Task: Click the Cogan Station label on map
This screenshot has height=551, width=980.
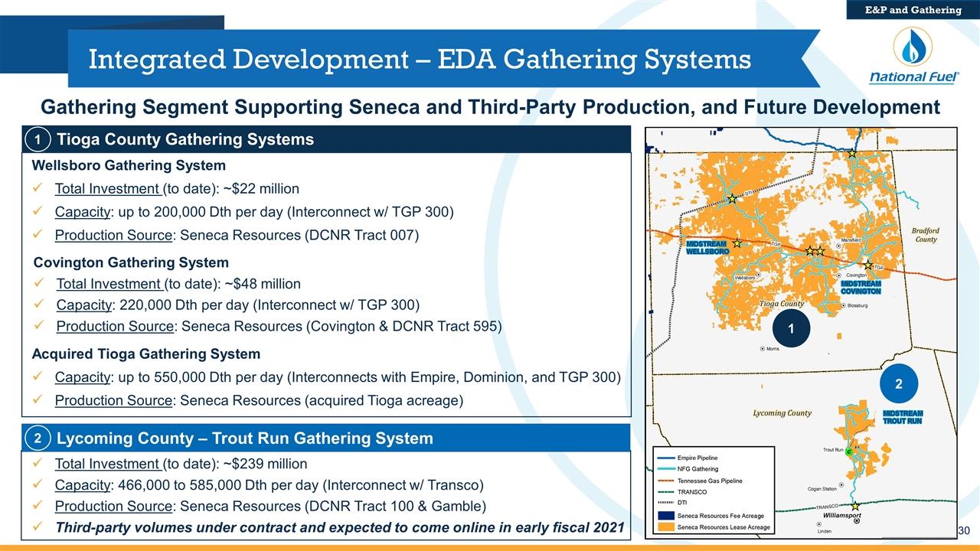Action: [x=822, y=488]
